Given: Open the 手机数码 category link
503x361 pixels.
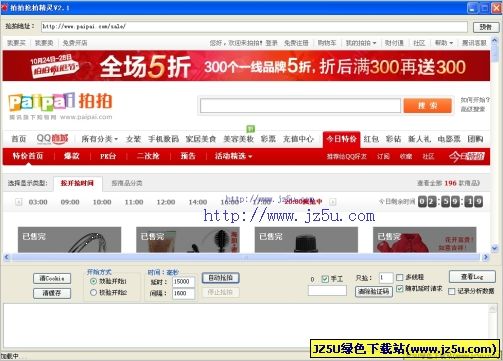Looking at the screenshot, I should (x=163, y=139).
